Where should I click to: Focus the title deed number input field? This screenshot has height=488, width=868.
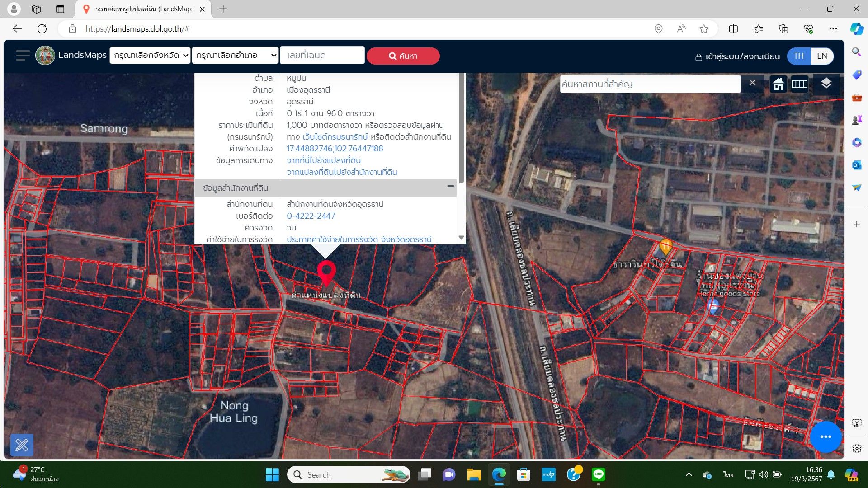point(322,56)
